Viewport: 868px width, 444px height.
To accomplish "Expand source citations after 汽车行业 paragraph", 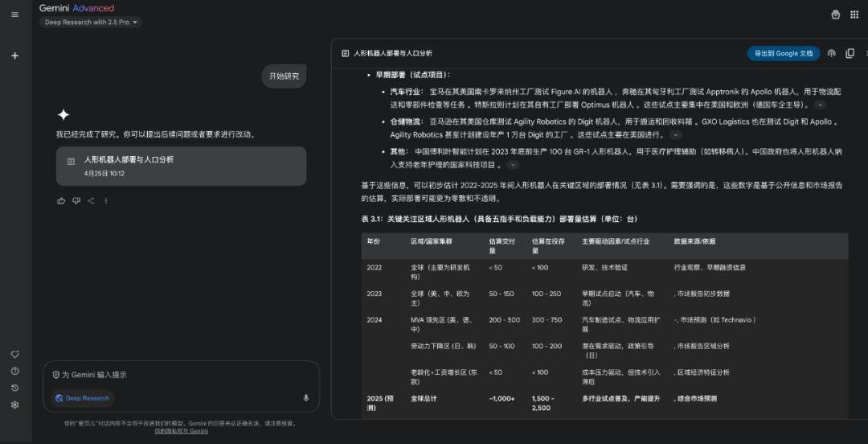I will (820, 105).
